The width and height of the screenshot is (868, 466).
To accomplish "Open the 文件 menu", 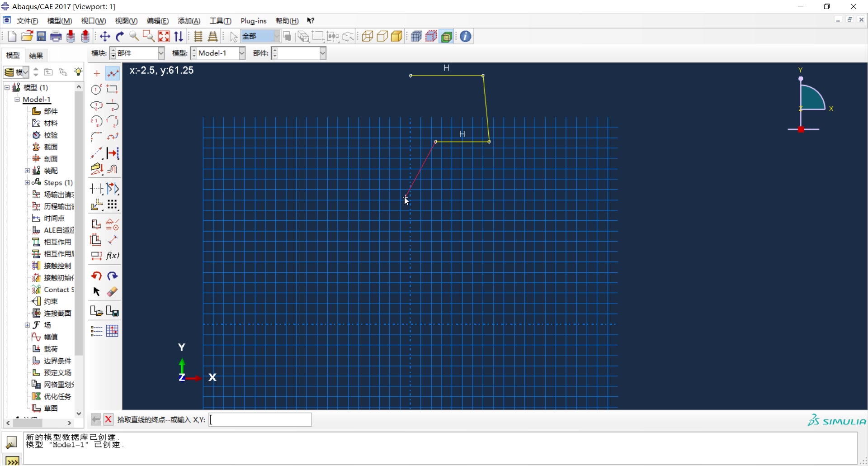I will (27, 21).
